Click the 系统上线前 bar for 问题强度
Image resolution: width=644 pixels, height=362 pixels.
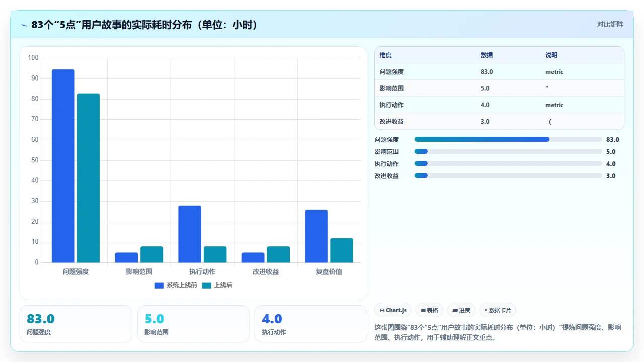[63, 166]
